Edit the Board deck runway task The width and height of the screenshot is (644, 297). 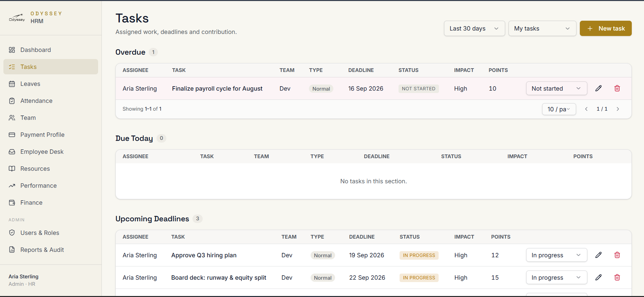(599, 277)
